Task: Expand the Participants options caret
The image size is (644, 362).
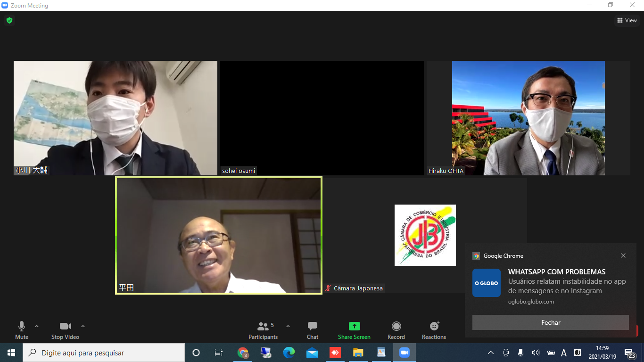Action: coord(288,326)
